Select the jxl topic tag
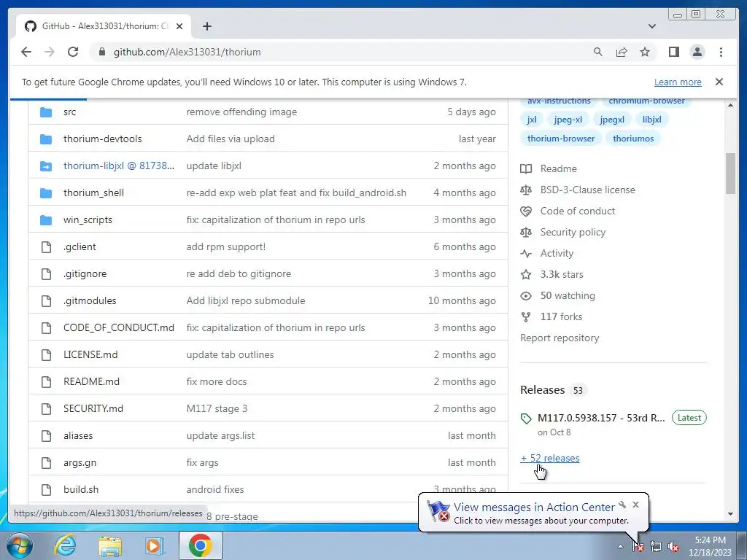This screenshot has width=747, height=560. click(x=532, y=120)
